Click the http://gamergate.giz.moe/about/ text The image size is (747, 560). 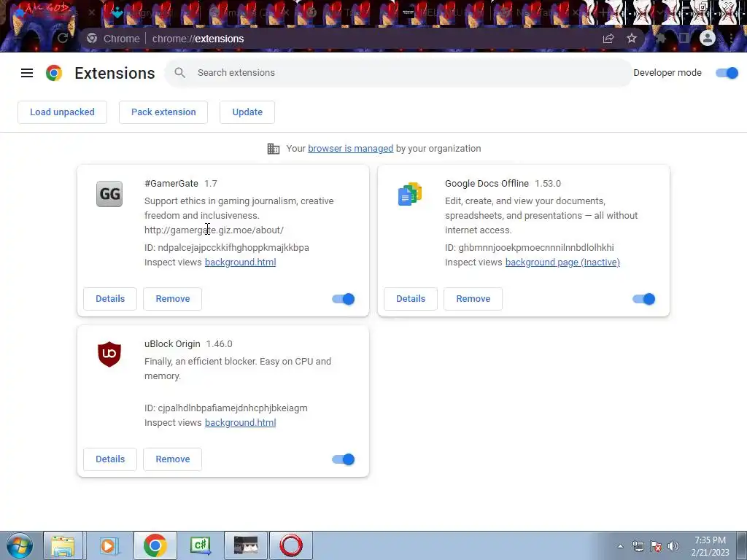pyautogui.click(x=214, y=230)
